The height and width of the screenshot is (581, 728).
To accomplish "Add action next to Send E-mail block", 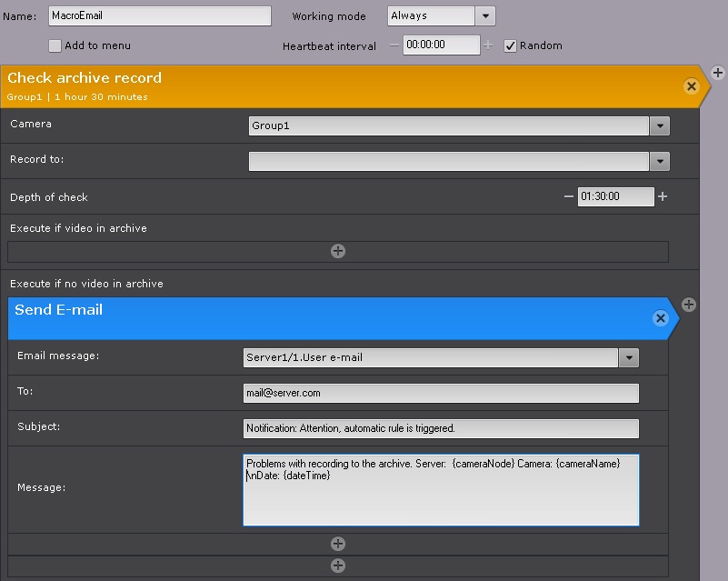I will tap(689, 305).
